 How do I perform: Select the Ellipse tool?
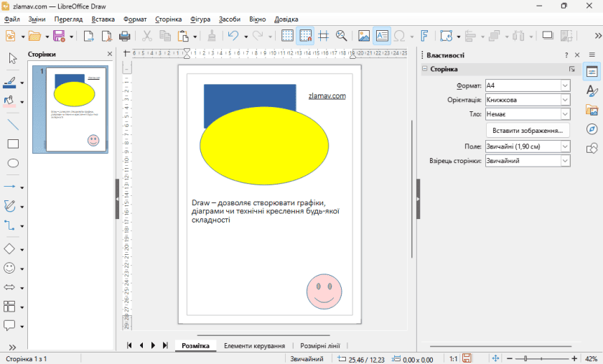(13, 164)
